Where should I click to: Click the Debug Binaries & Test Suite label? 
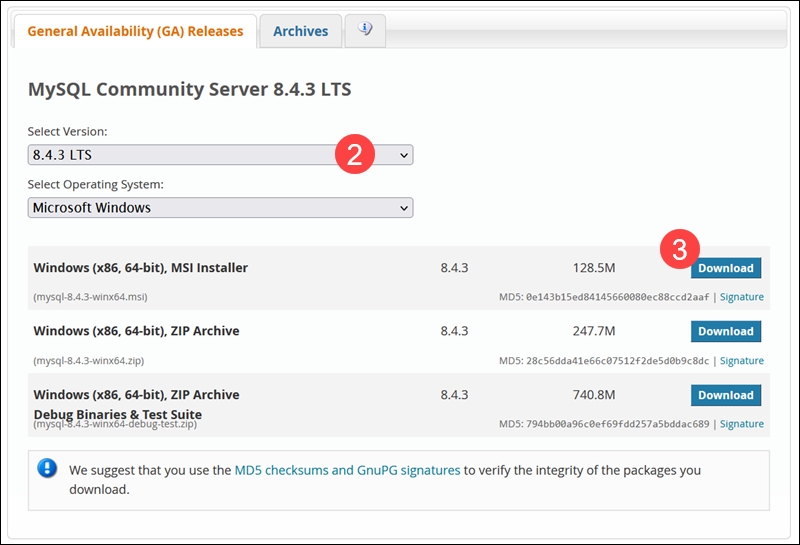point(118,414)
